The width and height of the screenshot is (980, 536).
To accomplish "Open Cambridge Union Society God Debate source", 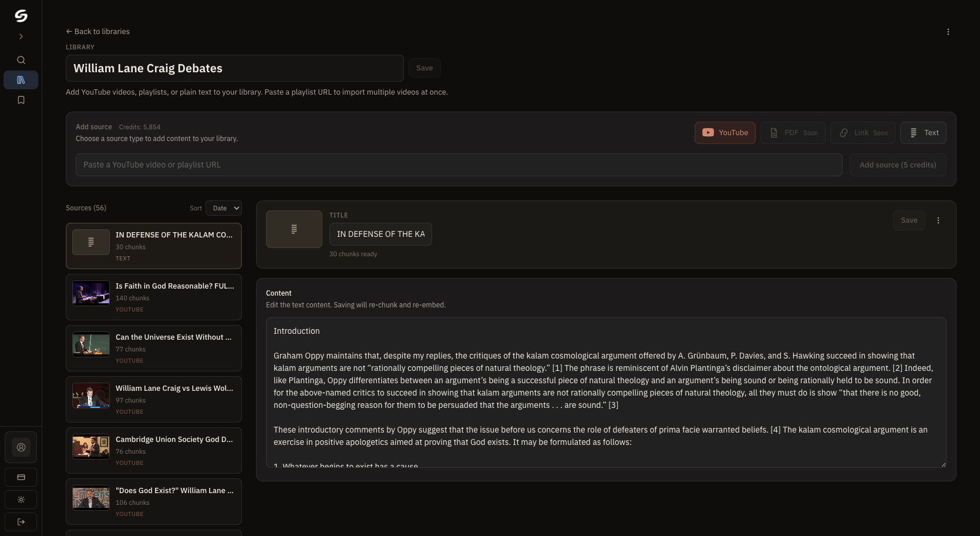I will pyautogui.click(x=154, y=450).
